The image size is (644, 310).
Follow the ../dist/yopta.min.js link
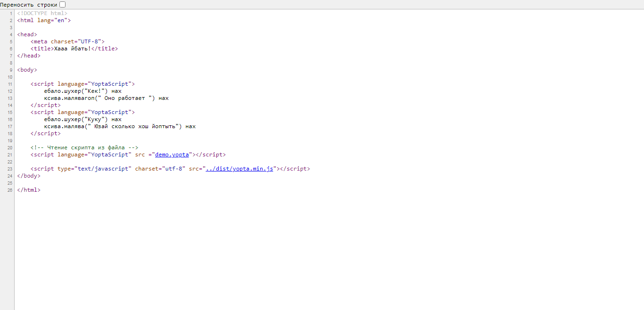239,169
